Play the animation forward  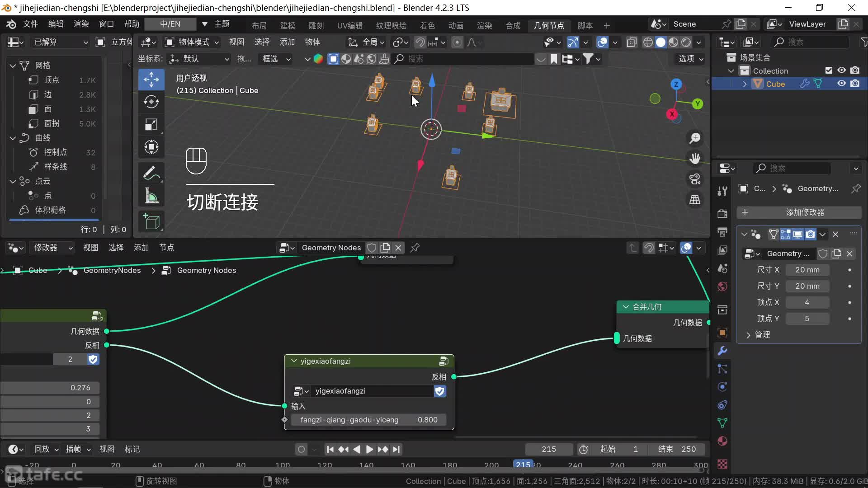pos(369,449)
